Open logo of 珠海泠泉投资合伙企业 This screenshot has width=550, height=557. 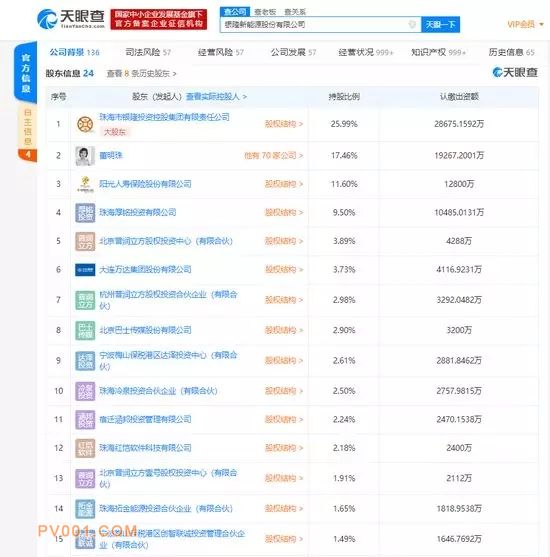(x=85, y=391)
